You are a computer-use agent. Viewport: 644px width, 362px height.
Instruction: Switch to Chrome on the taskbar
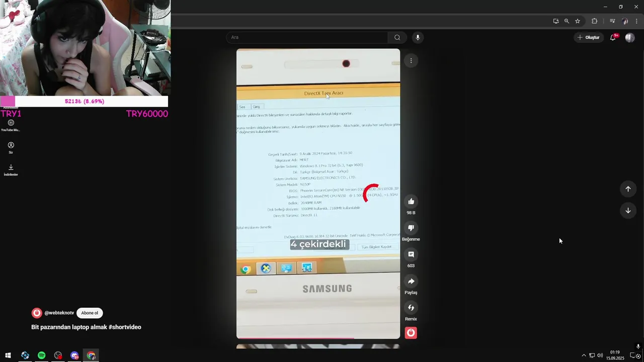[91, 355]
